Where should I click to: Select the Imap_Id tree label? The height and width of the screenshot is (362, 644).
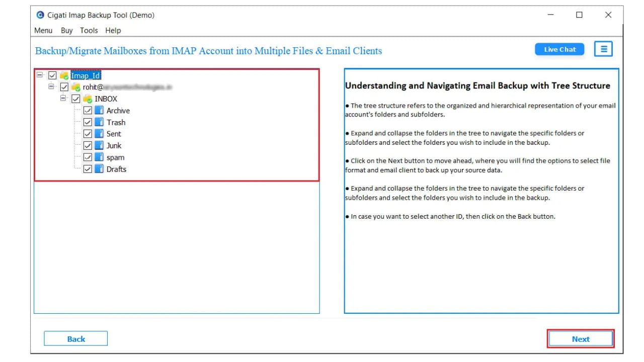click(x=86, y=75)
